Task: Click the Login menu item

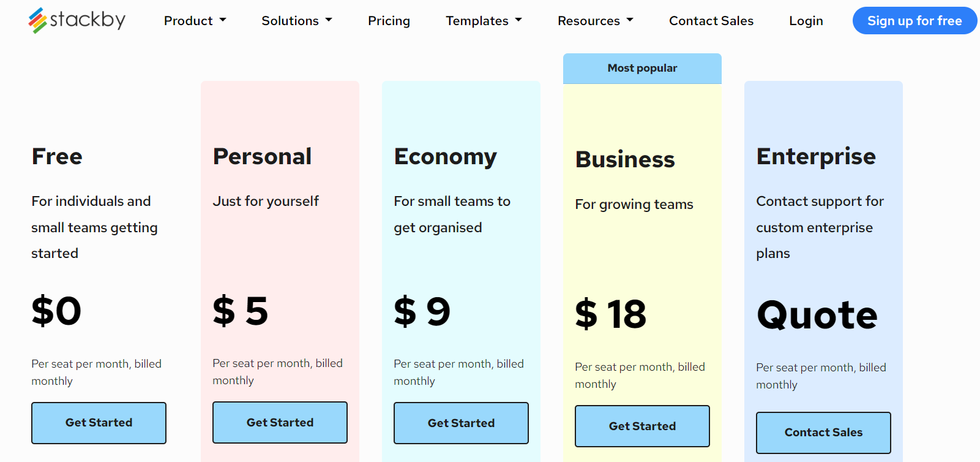Action: (x=806, y=20)
